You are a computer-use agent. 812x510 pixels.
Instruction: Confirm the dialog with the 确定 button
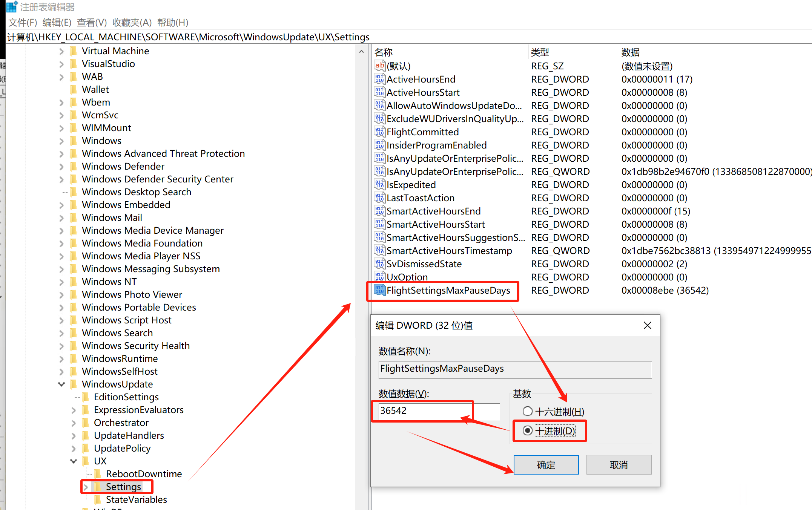(546, 465)
